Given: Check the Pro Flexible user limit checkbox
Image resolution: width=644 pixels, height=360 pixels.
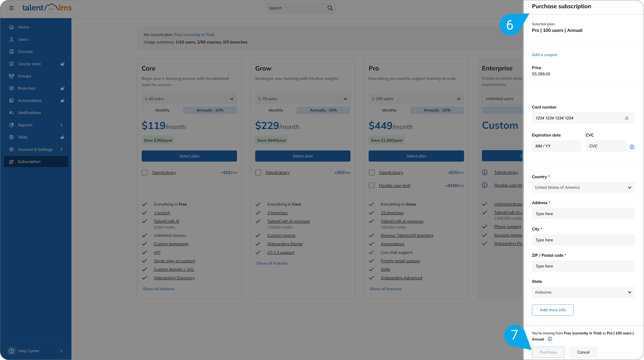Looking at the screenshot, I should point(372,185).
